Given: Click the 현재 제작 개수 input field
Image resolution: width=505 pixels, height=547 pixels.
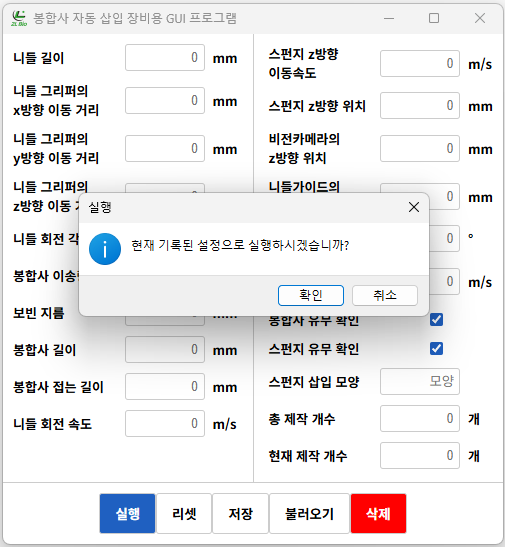Looking at the screenshot, I should 420,455.
